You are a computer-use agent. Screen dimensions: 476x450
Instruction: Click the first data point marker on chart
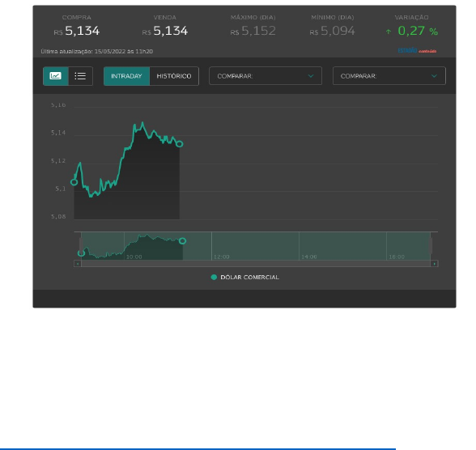tap(74, 182)
